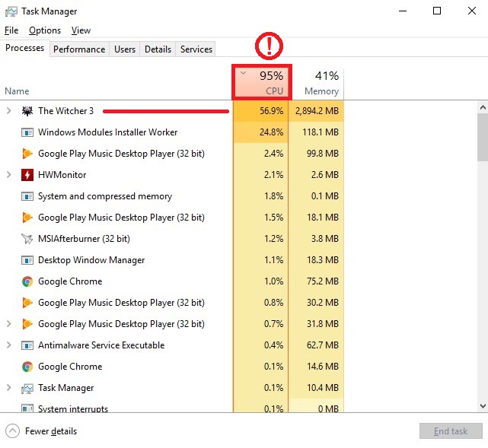Click the 24.8% CPU value
Viewport: 488px width, 448px height.
[x=271, y=132]
